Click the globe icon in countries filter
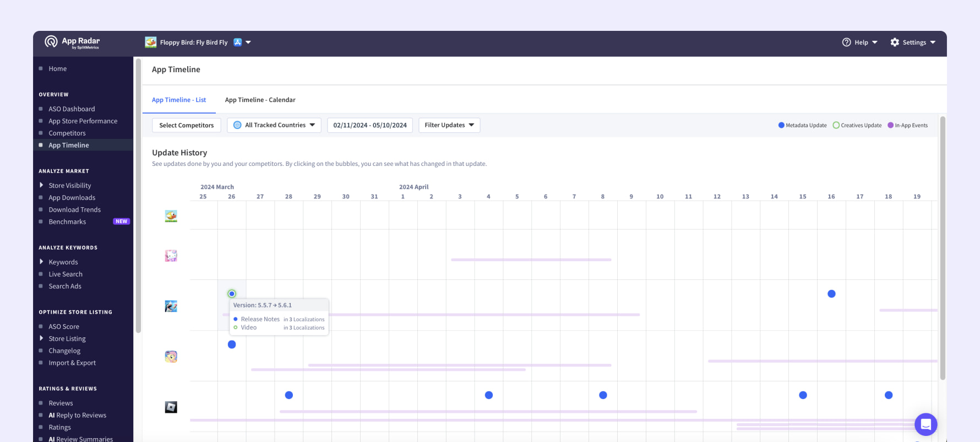Screen dimensions: 980x442 [x=237, y=125]
